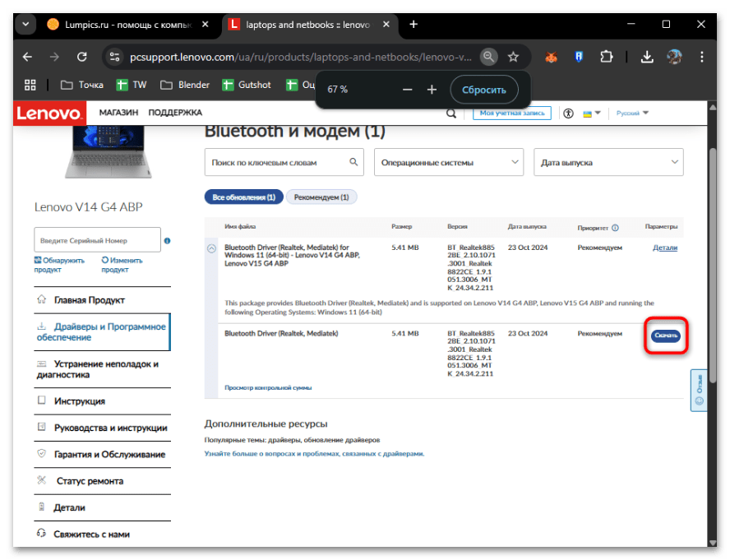730x560 pixels.
Task: Click Изменить продукт link
Action: click(122, 265)
